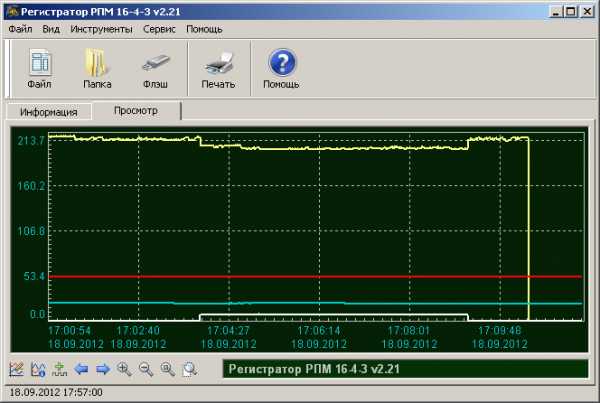Click the Регистратор РПМ 16.4.3 v2.21 info field
Image resolution: width=600 pixels, height=403 pixels.
405,369
